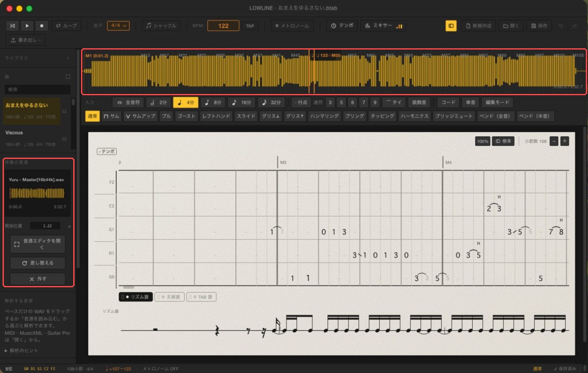
Task: Click the expand icon beside the 曲 heading
Action: 68,77
